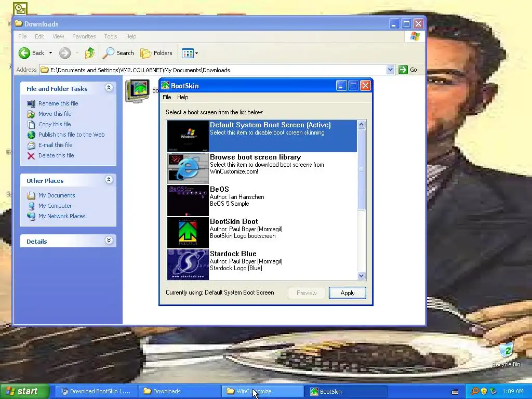Switch to WinCustomize taskbar button
This screenshot has width=532, height=399.
(262, 392)
